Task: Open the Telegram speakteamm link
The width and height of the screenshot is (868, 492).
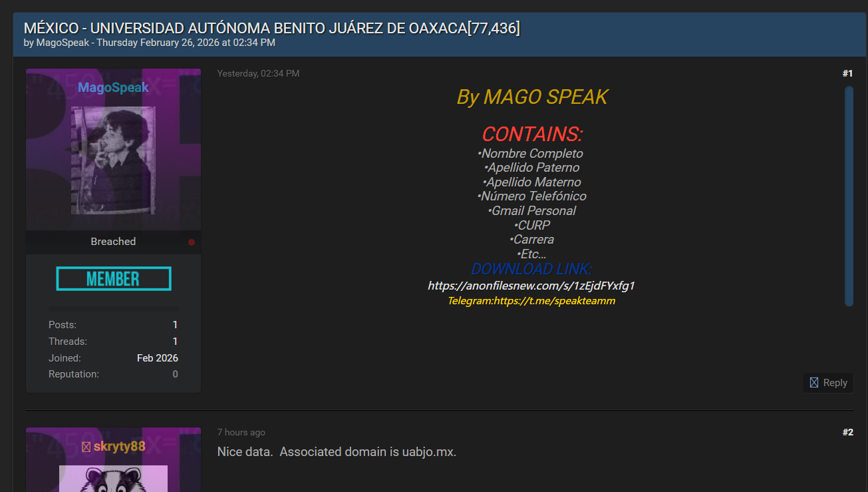Action: point(531,301)
